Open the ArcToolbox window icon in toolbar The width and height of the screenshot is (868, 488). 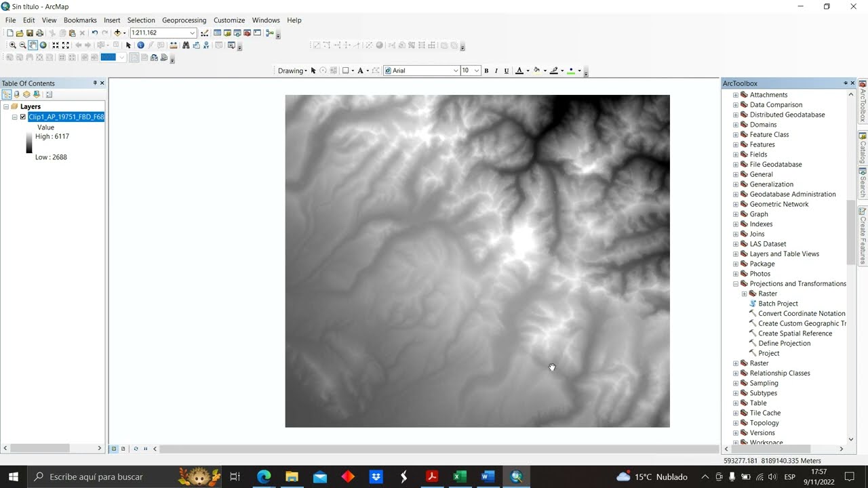click(247, 33)
